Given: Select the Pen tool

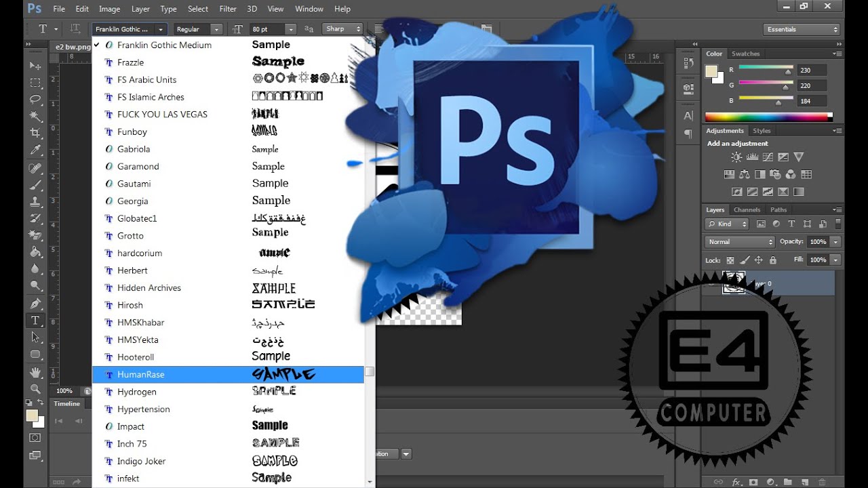Looking at the screenshot, I should (35, 303).
